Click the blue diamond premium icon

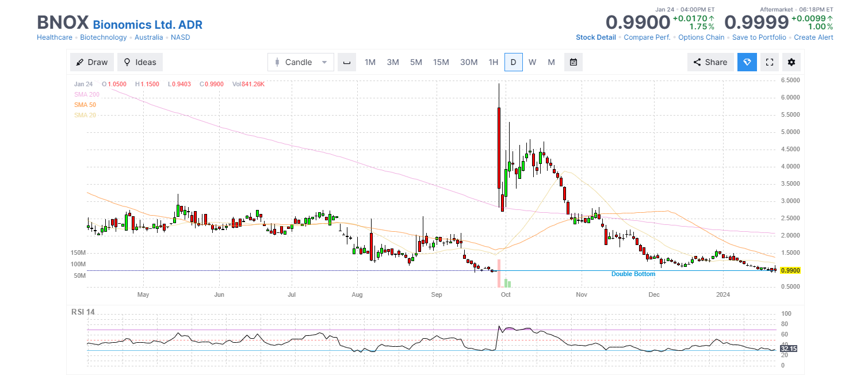click(747, 62)
